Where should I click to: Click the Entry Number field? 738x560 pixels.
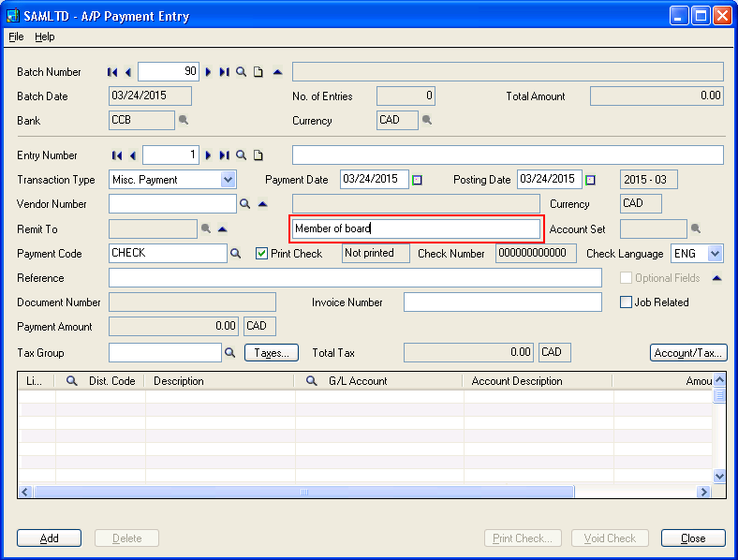pos(170,155)
